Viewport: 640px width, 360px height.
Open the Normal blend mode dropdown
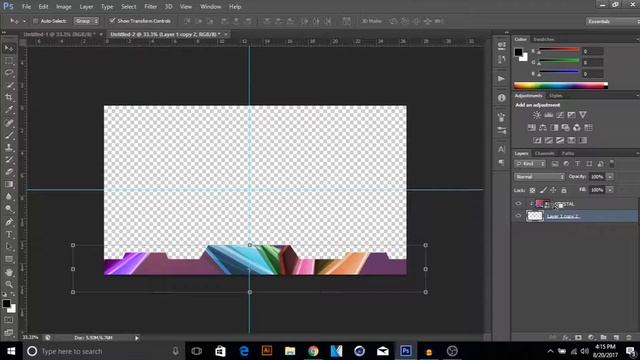pos(539,177)
